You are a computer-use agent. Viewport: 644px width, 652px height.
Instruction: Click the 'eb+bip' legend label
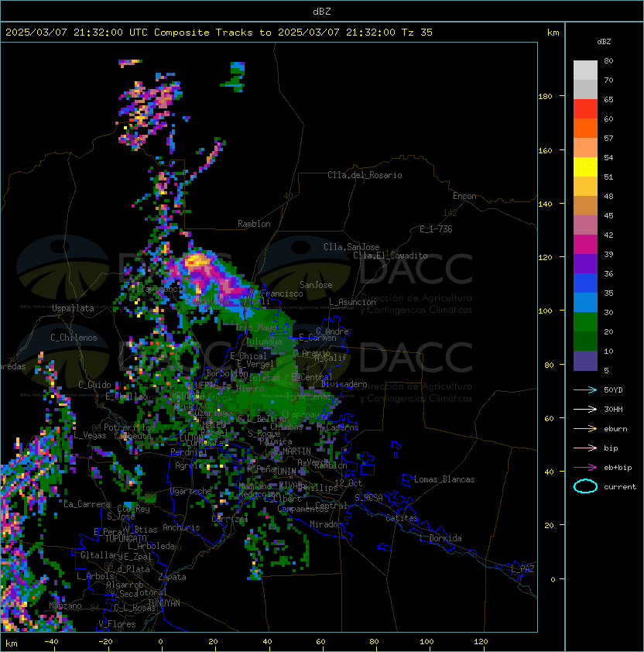(618, 468)
